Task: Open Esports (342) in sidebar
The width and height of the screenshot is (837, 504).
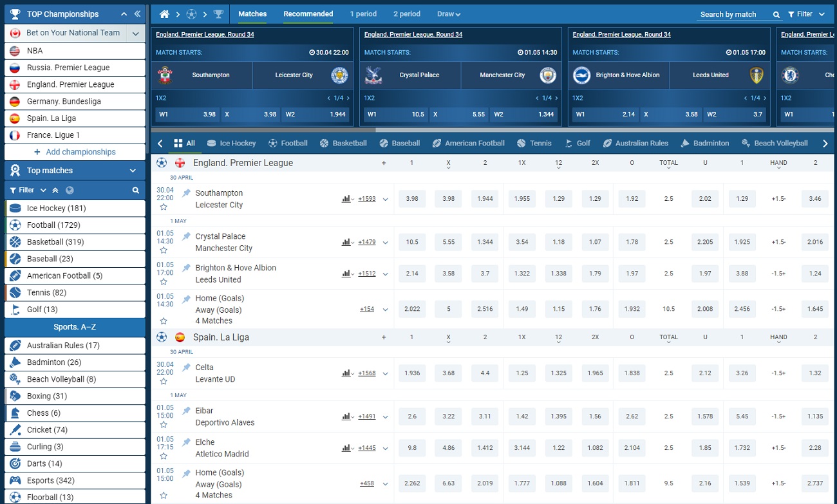Action: click(x=75, y=480)
